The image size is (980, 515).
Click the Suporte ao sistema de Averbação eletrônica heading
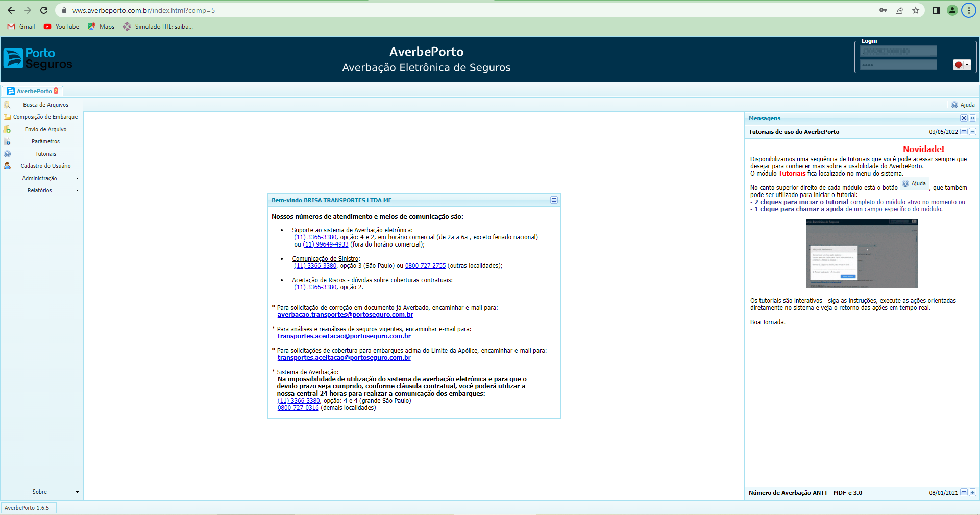pyautogui.click(x=351, y=230)
